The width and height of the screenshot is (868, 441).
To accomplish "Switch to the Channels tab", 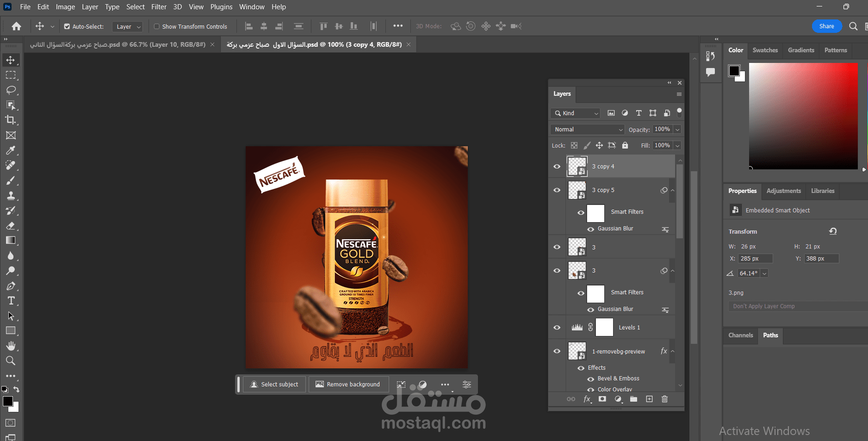I will pos(740,335).
